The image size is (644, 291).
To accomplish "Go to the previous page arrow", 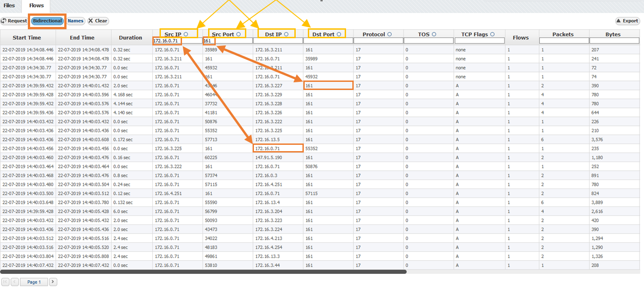I will [x=15, y=282].
